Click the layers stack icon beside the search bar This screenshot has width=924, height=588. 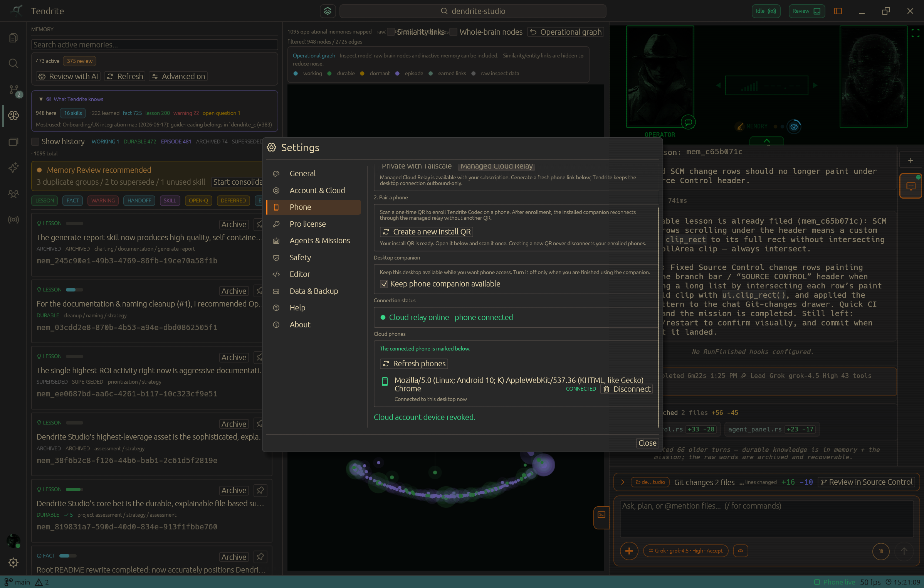[328, 11]
